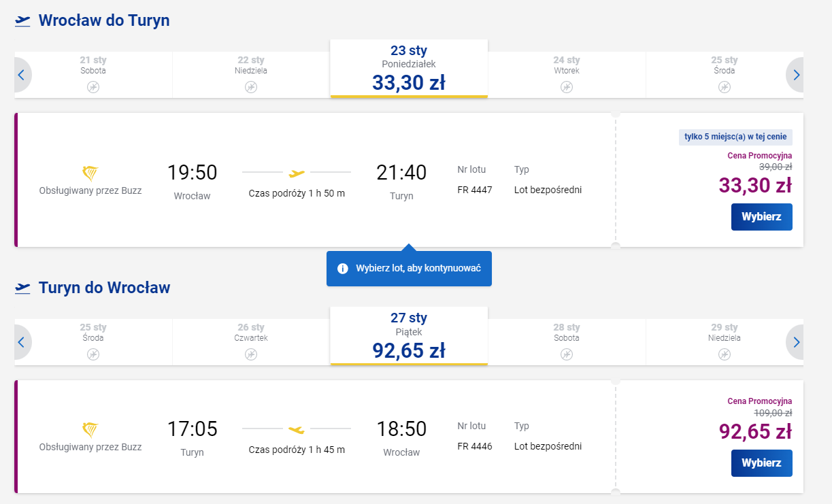
Task: Click Ryanair Buzz logo on 19:50 flight
Action: (x=90, y=173)
